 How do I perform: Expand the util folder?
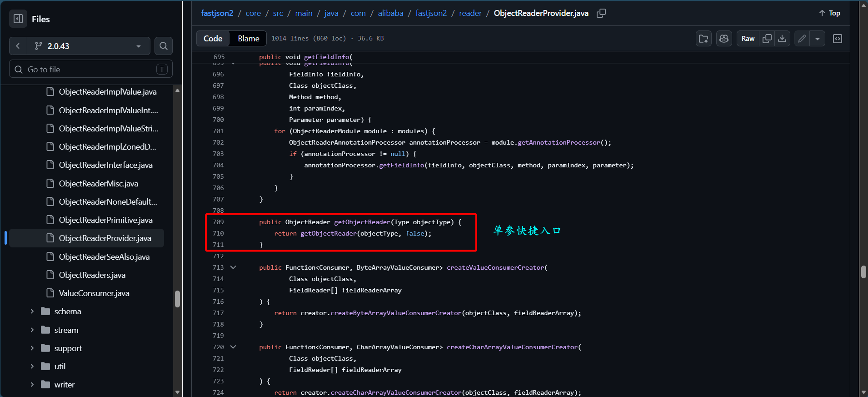click(x=32, y=366)
